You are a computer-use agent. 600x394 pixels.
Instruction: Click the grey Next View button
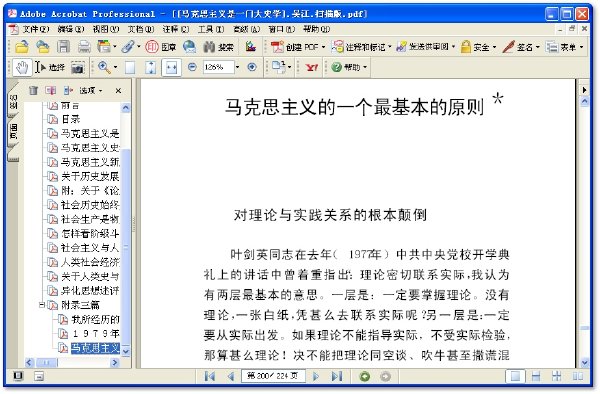point(385,376)
